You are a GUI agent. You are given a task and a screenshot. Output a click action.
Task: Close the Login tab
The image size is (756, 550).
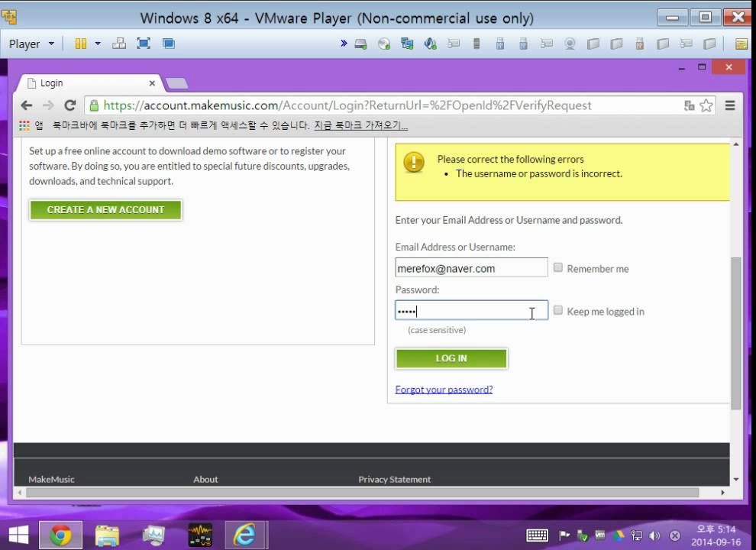click(152, 83)
